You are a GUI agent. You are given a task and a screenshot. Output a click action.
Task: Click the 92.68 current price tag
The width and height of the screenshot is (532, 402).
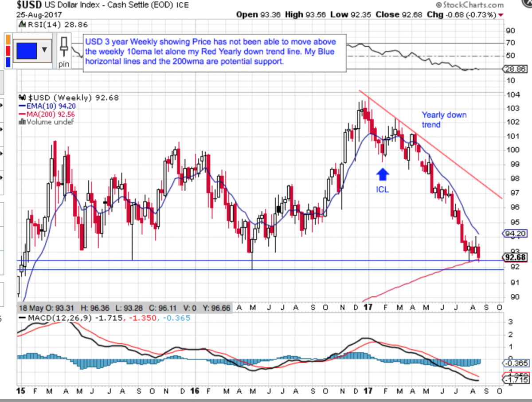point(515,257)
